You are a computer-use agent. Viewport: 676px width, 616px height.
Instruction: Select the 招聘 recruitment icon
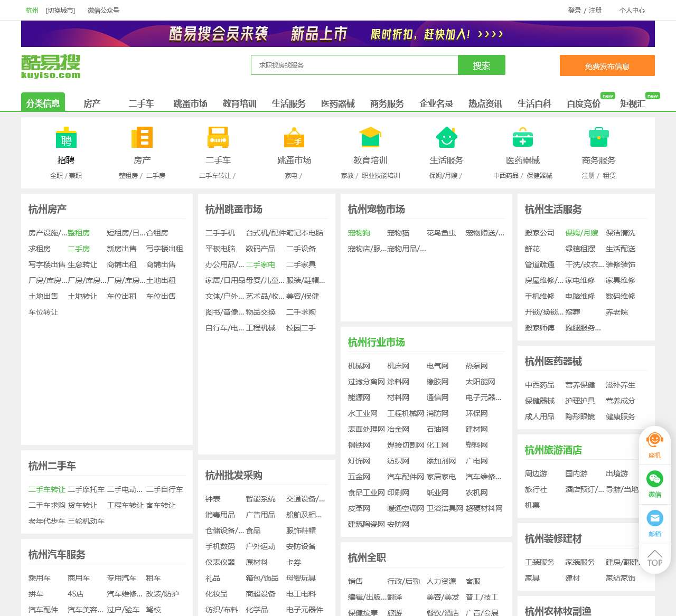pos(65,138)
